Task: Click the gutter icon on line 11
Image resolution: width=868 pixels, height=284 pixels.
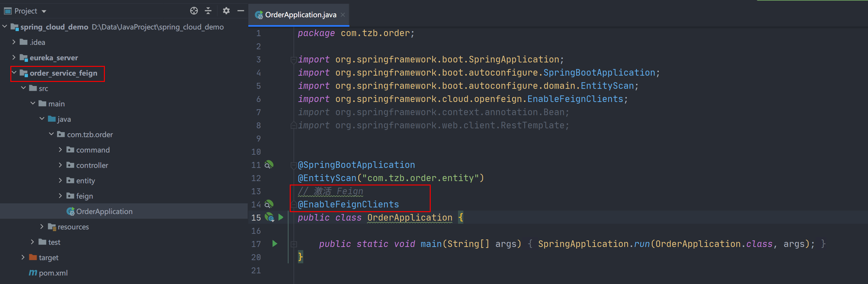Action: pos(269,165)
